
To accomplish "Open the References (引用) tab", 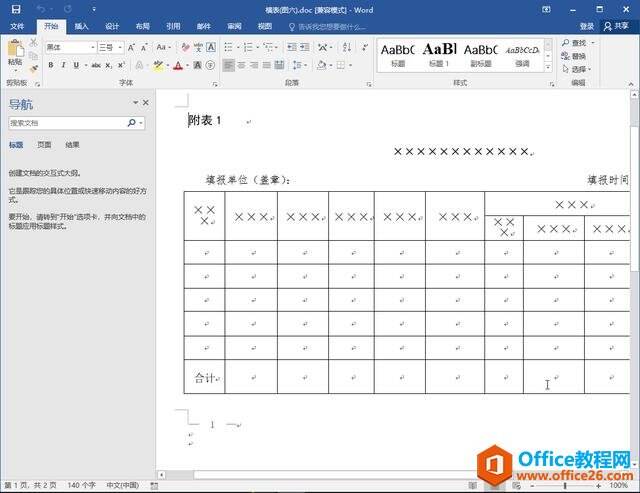I will pos(173,27).
